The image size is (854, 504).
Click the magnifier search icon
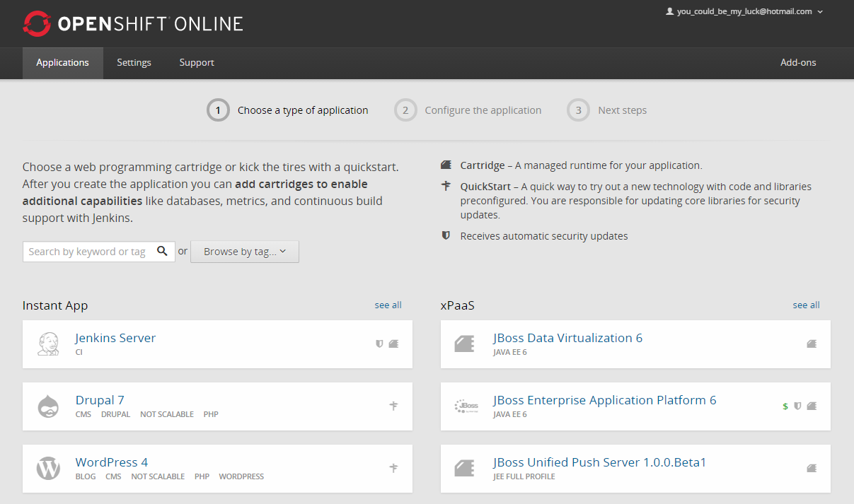(x=162, y=251)
